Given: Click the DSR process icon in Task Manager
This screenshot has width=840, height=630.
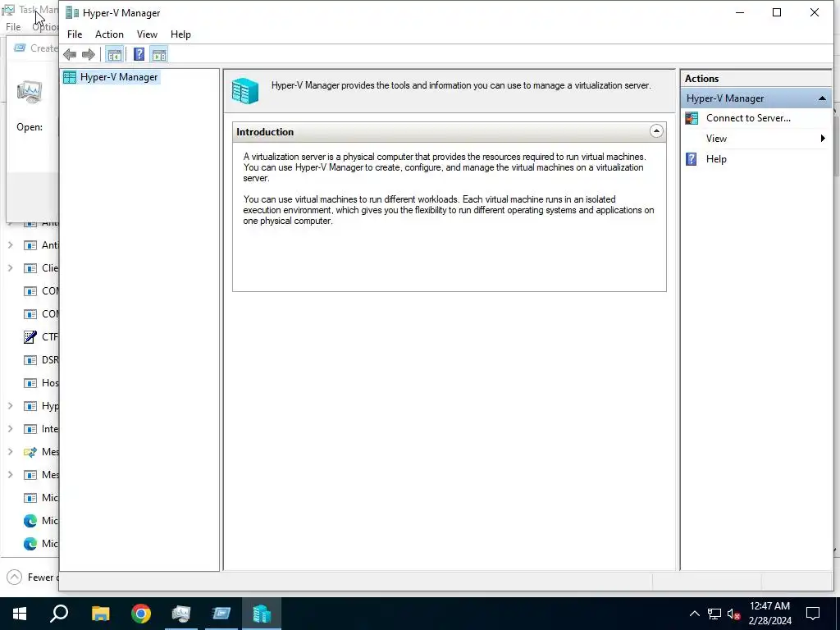Looking at the screenshot, I should click(x=30, y=359).
